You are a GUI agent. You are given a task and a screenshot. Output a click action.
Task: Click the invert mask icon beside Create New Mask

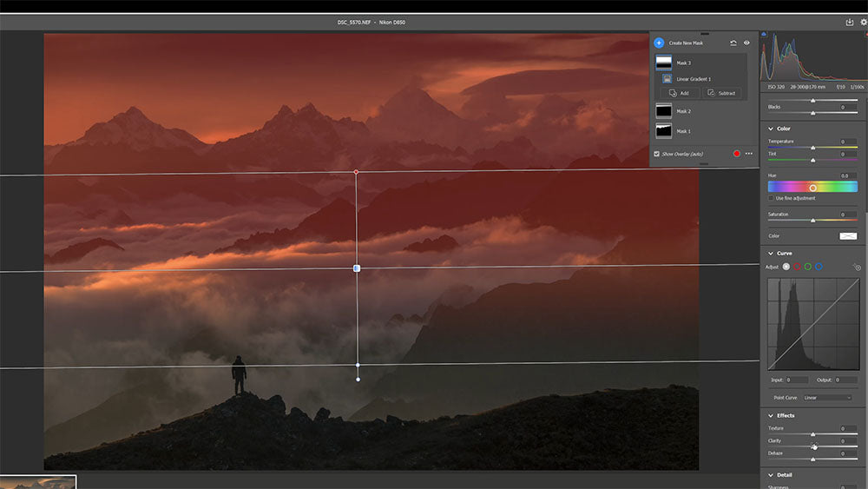pos(733,43)
